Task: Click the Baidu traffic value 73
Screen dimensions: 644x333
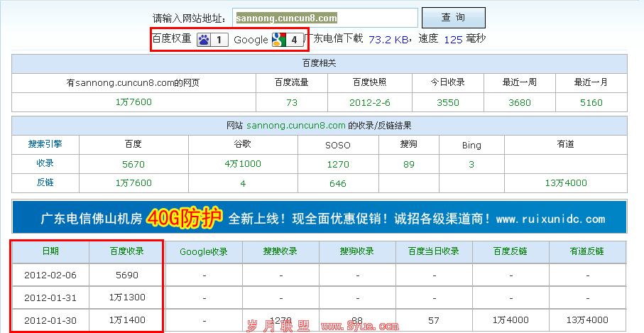Action: [291, 102]
